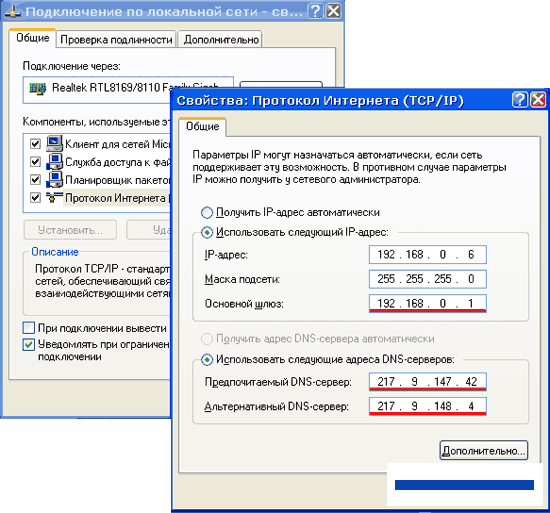Select the Client for Microsoft networks icon

pos(54,143)
